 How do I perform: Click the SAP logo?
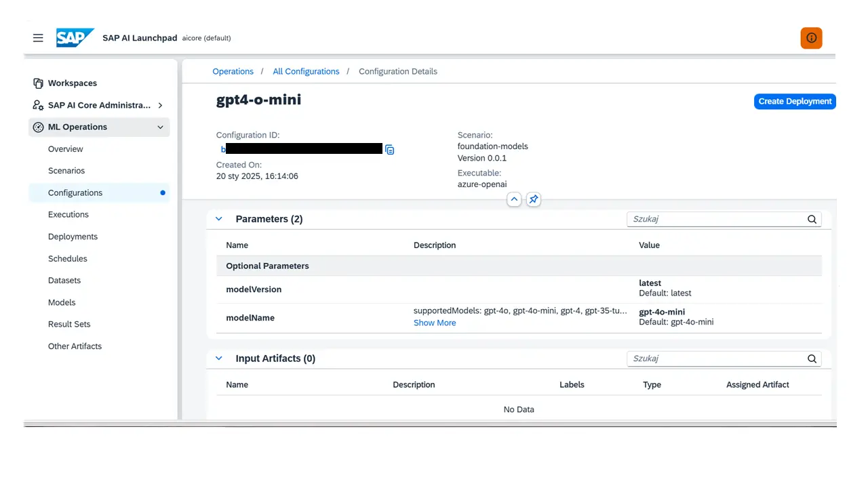pyautogui.click(x=75, y=38)
